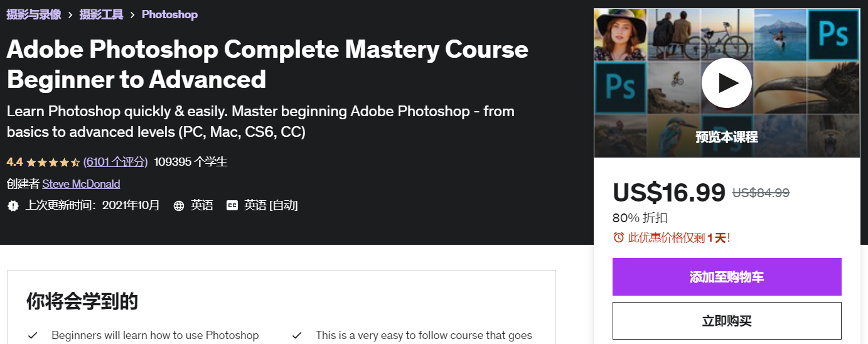Click the globe language icon
The height and width of the screenshot is (344, 868).
point(179,205)
